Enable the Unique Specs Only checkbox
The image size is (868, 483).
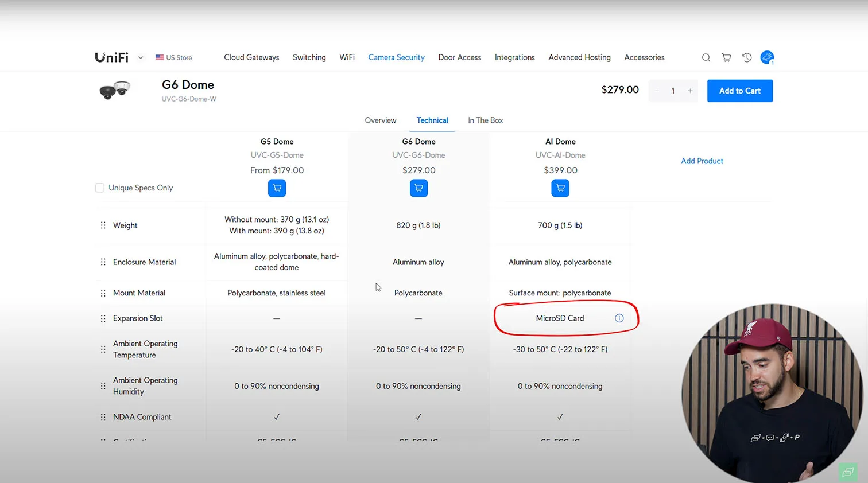100,188
